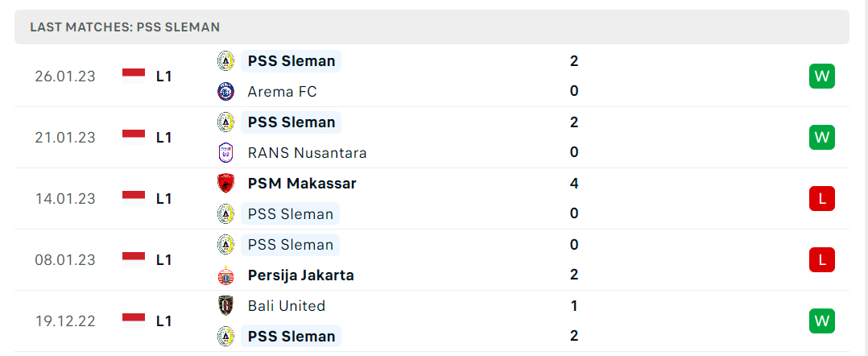Click the PSM Makassar red crest
The width and height of the screenshot is (868, 356).
coord(225,184)
